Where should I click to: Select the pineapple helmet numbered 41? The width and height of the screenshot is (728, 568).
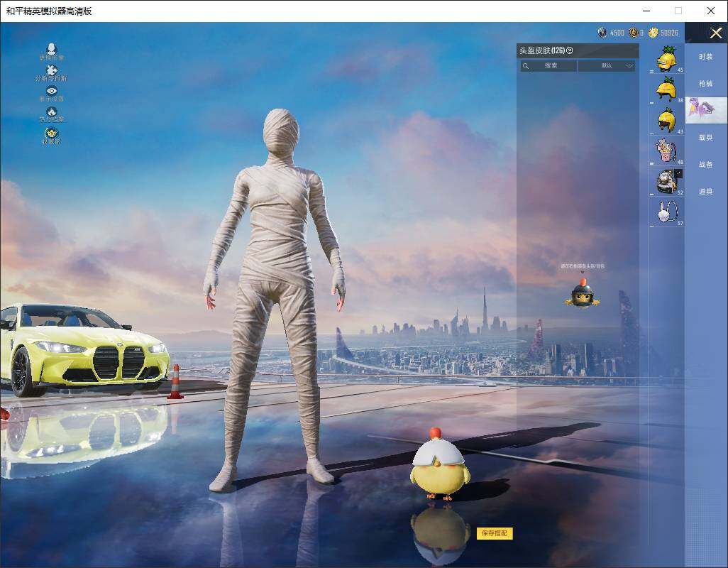(x=667, y=120)
